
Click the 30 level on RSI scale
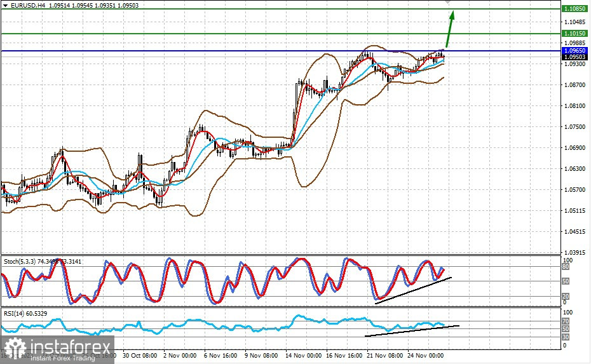tap(566, 337)
